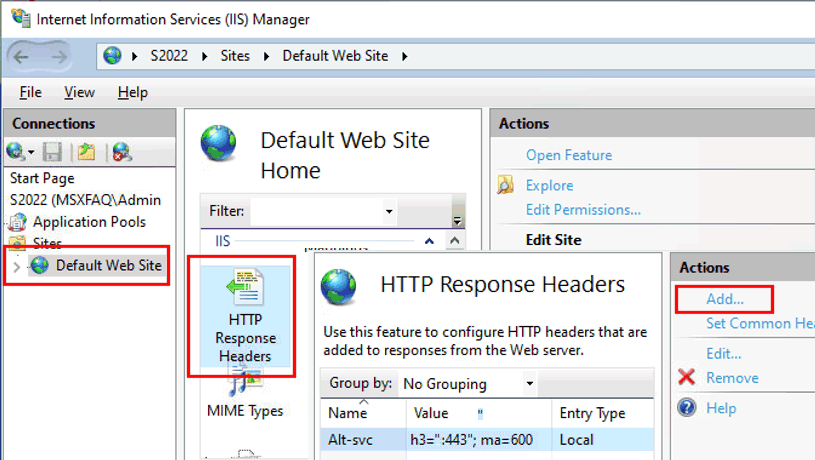The height and width of the screenshot is (460, 815).
Task: Click the Explore action link
Action: (x=549, y=186)
